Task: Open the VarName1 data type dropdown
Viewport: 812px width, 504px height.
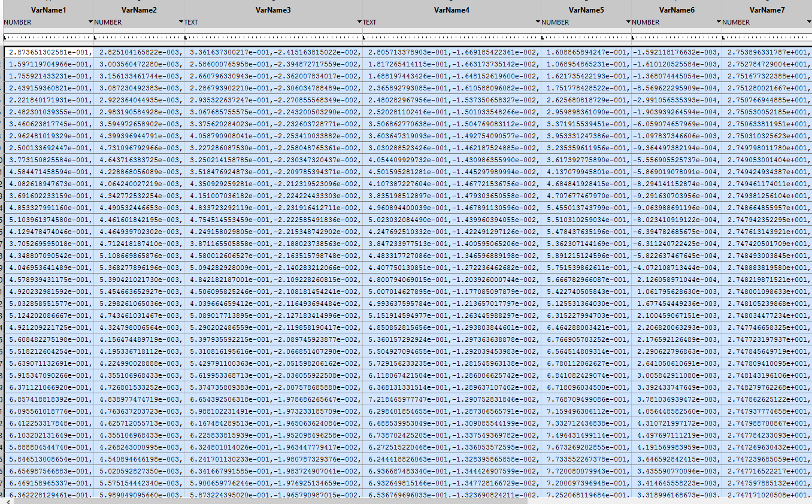Action: pyautogui.click(x=90, y=22)
